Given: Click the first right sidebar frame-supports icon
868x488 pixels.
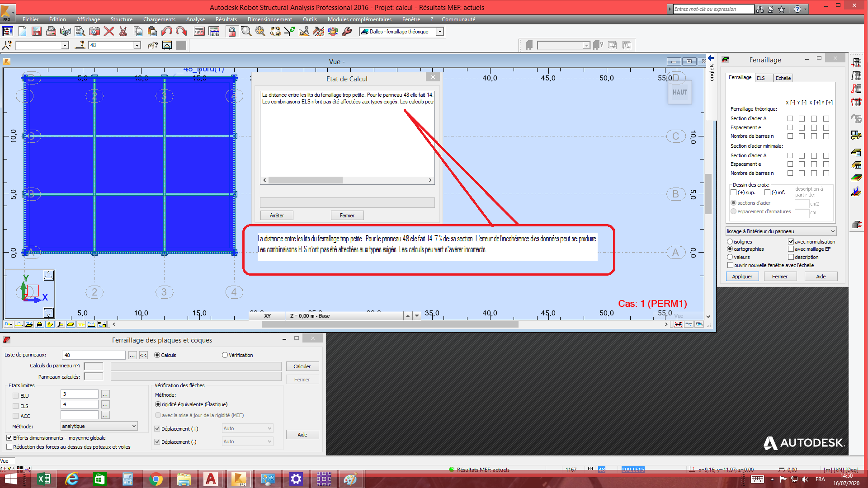Looking at the screenshot, I should [x=856, y=62].
